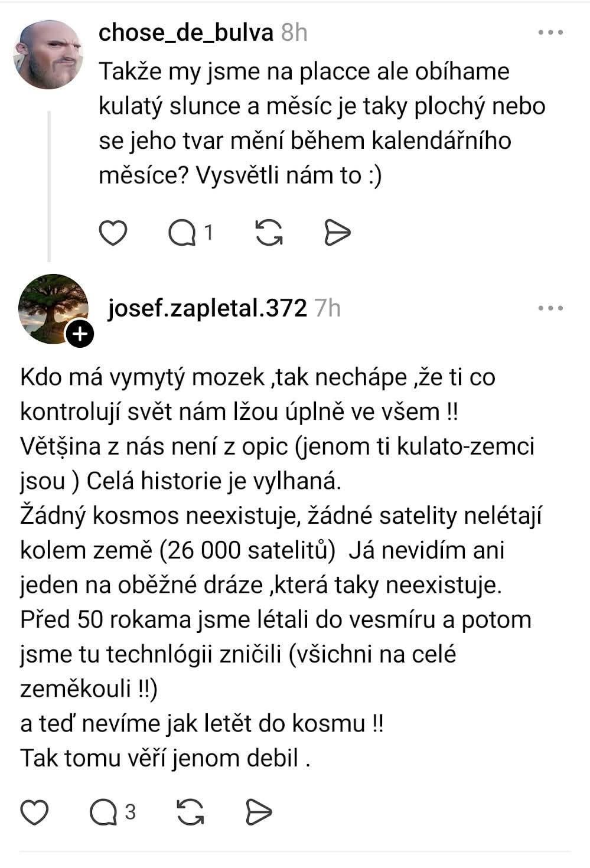
Task: Click the 7h timestamp on josef.zapletal.372's post
Action: pyautogui.click(x=327, y=308)
